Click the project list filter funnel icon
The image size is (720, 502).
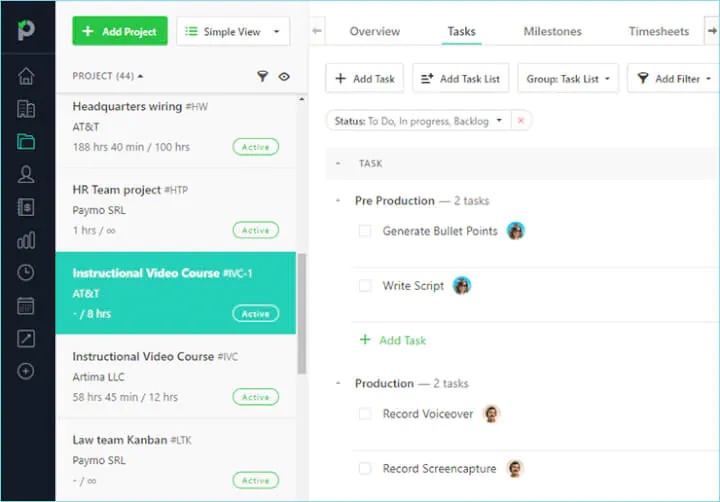262,76
